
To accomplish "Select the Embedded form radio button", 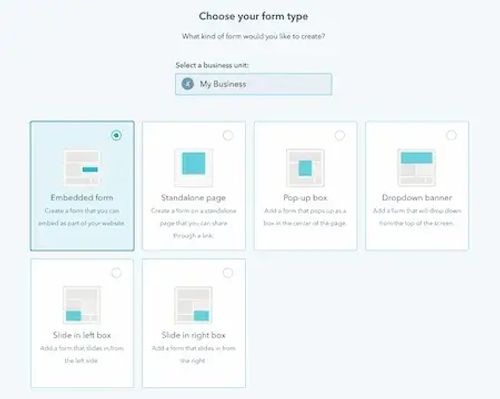I will click(x=116, y=135).
